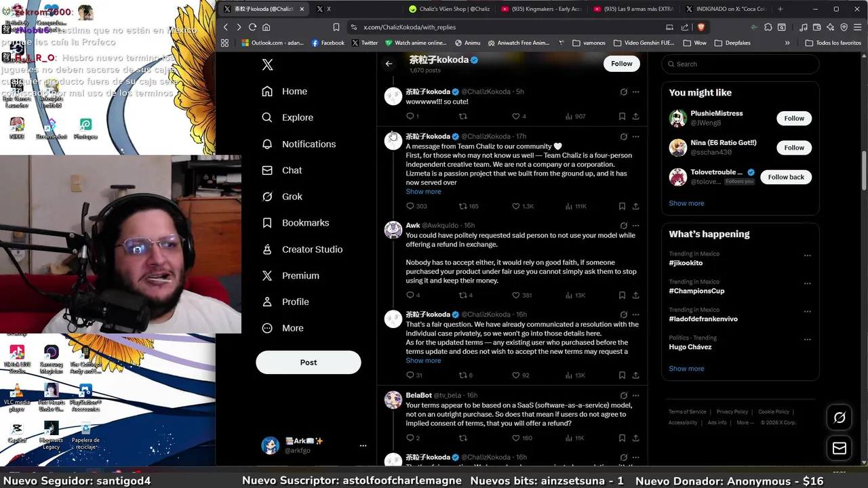Image resolution: width=868 pixels, height=488 pixels.
Task: Like the "A message from Team Chaliz" post
Action: [x=523, y=206]
